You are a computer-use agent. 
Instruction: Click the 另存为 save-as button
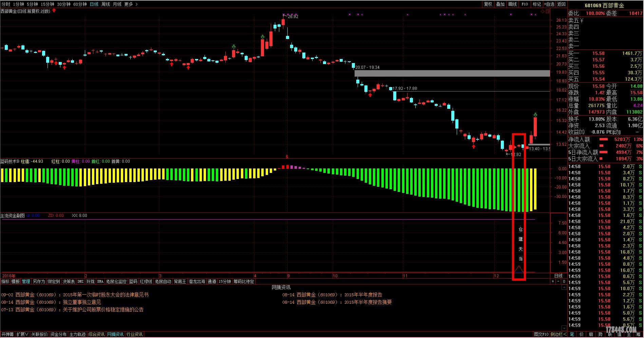coord(39,281)
